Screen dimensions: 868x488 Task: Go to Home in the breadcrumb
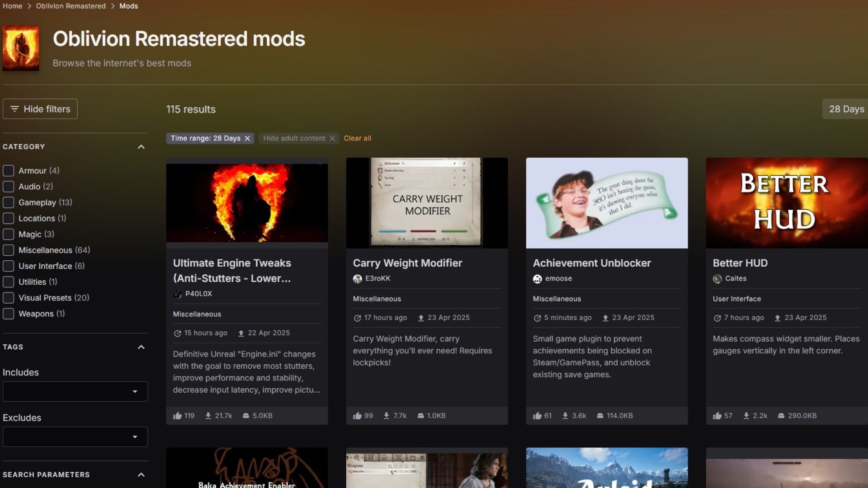pyautogui.click(x=12, y=6)
